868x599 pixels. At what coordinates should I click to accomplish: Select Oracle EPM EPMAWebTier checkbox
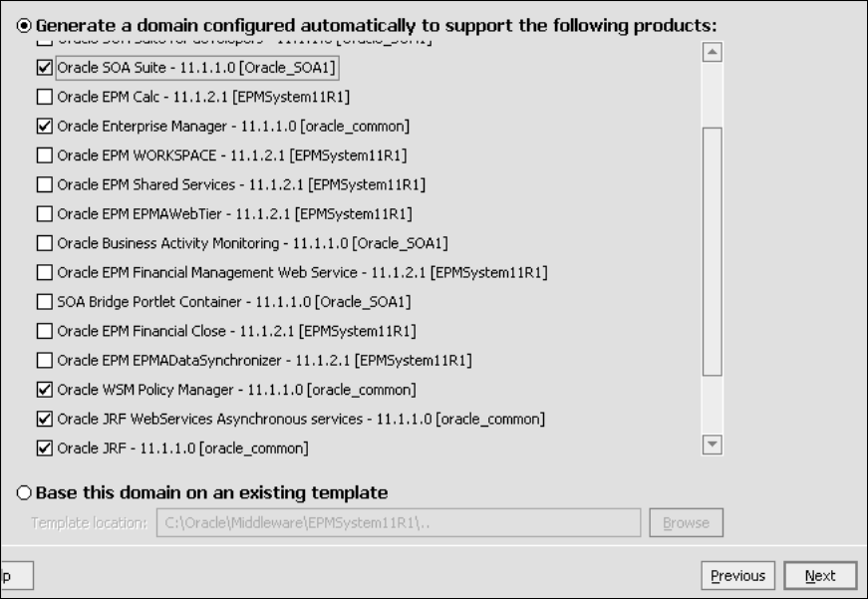(x=43, y=213)
